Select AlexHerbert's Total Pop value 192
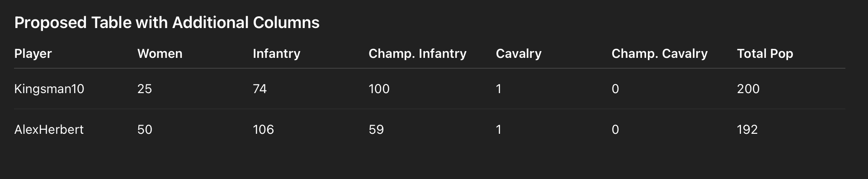The height and width of the screenshot is (179, 868). pyautogui.click(x=747, y=130)
